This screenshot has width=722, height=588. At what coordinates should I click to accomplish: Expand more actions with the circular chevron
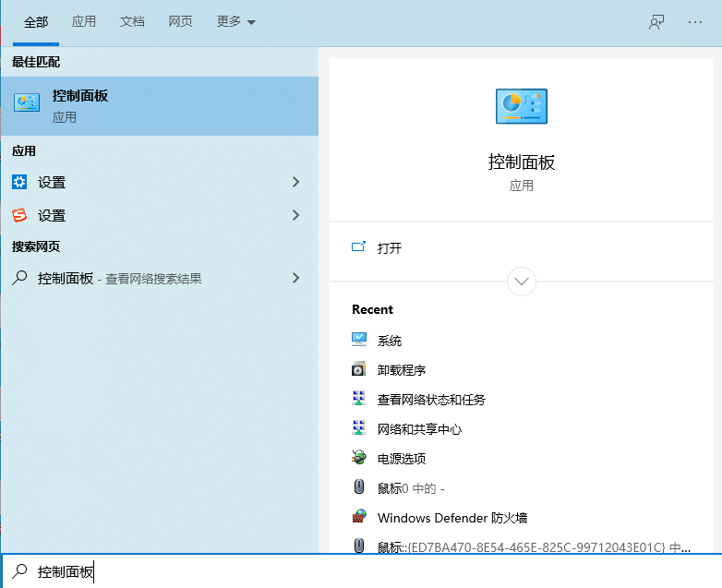(522, 282)
